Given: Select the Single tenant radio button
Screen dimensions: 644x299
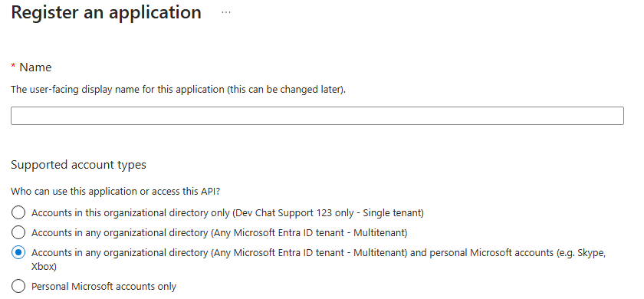Looking at the screenshot, I should 18,213.
